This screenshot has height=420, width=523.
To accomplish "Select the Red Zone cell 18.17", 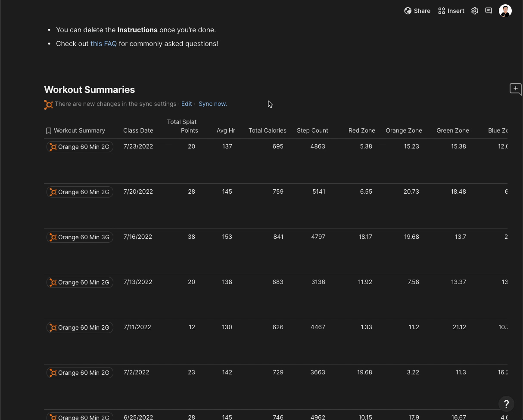I will point(365,237).
